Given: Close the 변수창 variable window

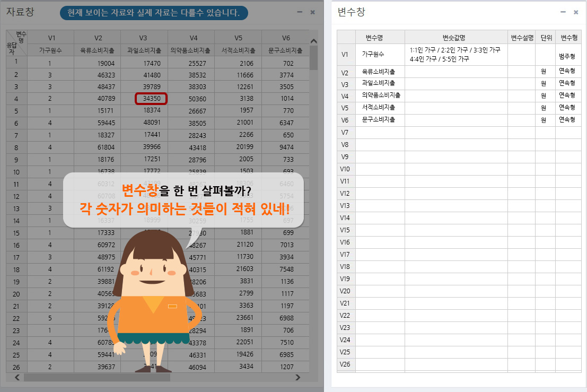Looking at the screenshot, I should 576,12.
